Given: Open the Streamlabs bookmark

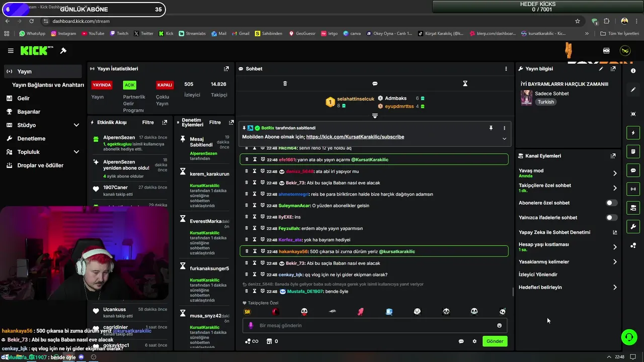Looking at the screenshot, I should click(x=192, y=34).
